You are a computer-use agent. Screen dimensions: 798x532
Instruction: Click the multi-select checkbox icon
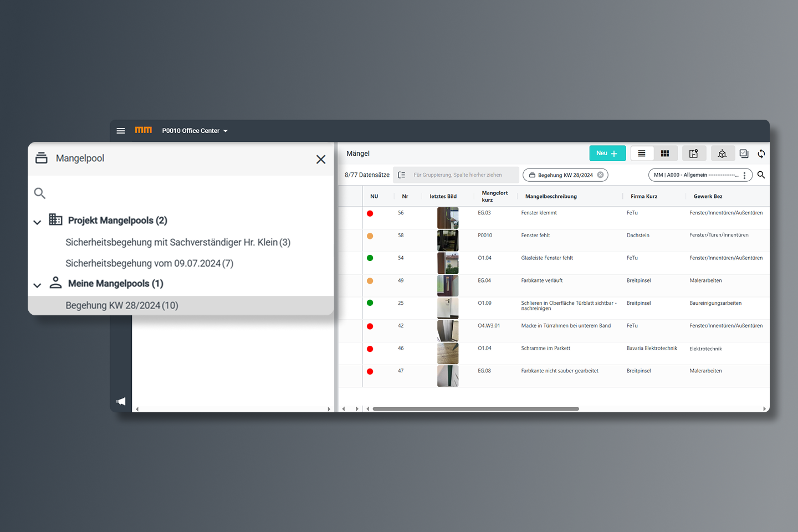744,154
